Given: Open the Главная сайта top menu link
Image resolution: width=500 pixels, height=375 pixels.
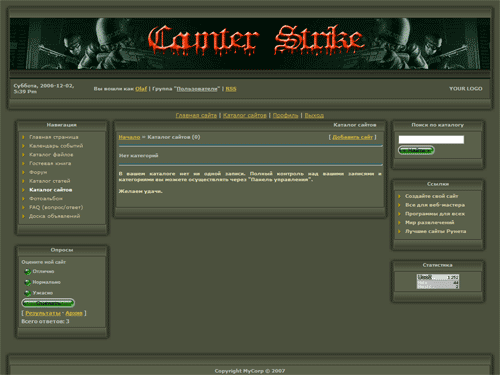Looking at the screenshot, I should pyautogui.click(x=196, y=115).
